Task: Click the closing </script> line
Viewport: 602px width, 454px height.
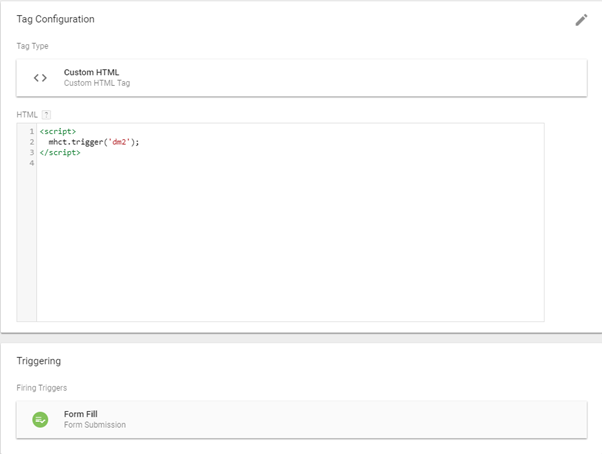Action: point(60,152)
